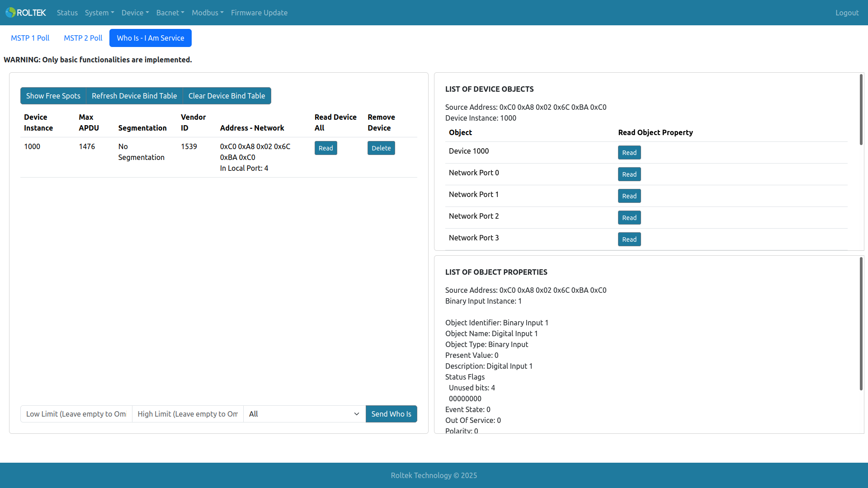The width and height of the screenshot is (868, 488).
Task: Click the 'Roltek Technology © 2025' footer text
Action: 434,475
